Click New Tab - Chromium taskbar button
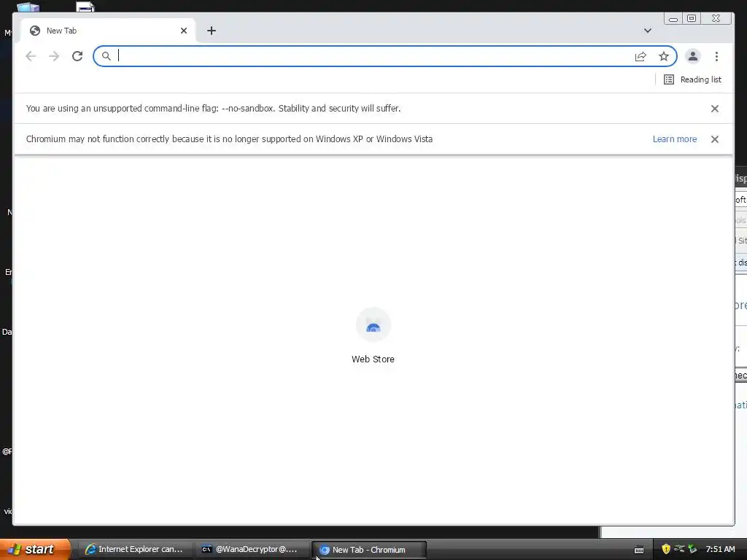Viewport: 747px width, 560px height. (369, 550)
